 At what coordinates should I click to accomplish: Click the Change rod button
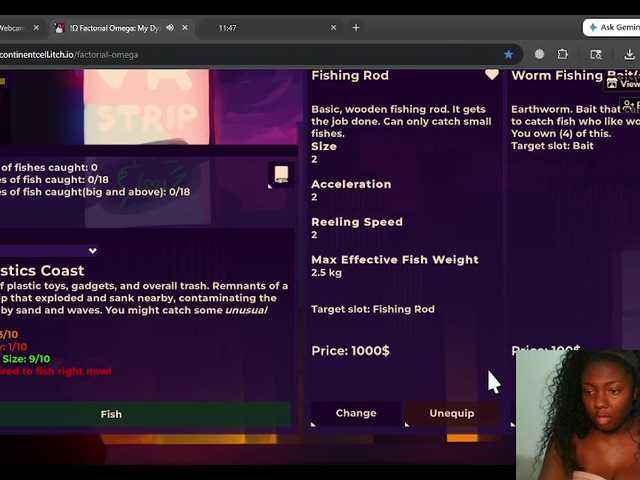point(356,413)
